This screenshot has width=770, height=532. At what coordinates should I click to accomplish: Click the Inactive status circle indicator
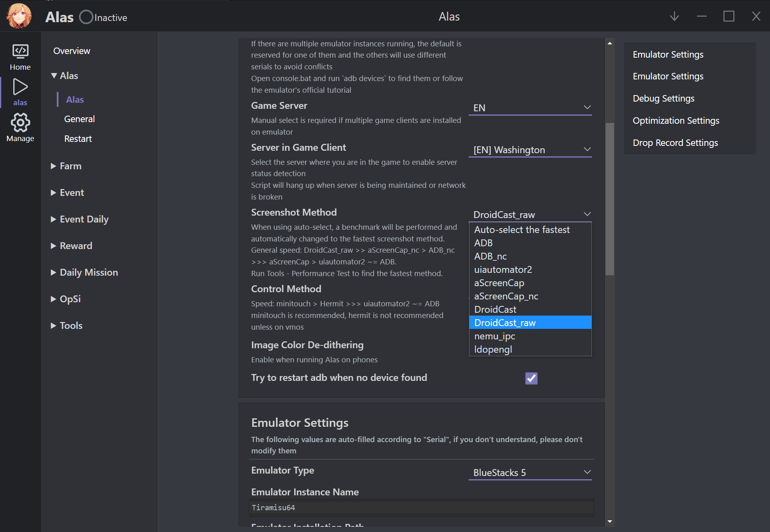(86, 17)
